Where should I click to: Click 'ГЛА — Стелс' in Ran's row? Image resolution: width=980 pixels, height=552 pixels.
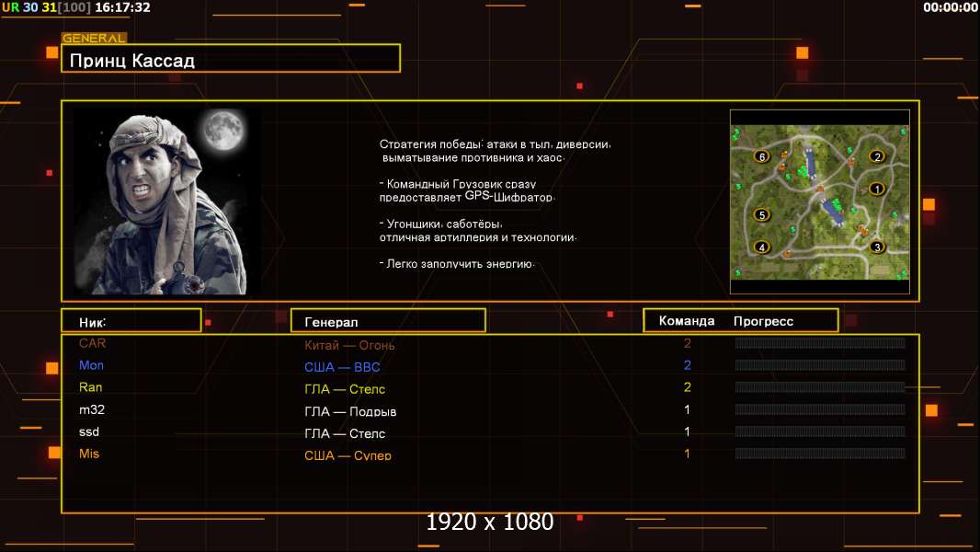click(345, 389)
